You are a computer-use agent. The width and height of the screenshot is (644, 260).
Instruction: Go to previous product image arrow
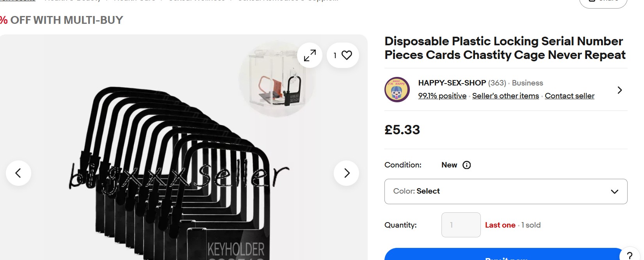point(18,173)
